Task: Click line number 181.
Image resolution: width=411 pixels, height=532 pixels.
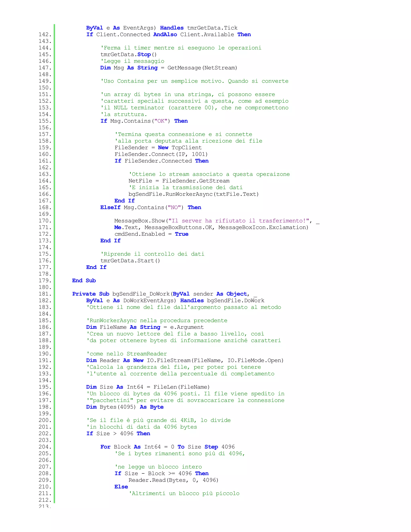Action: coord(45,294)
